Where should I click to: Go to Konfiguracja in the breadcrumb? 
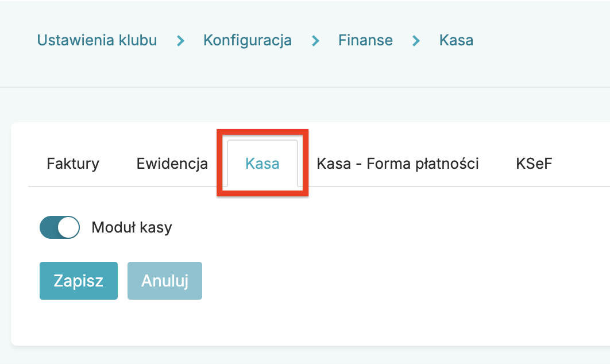(248, 40)
